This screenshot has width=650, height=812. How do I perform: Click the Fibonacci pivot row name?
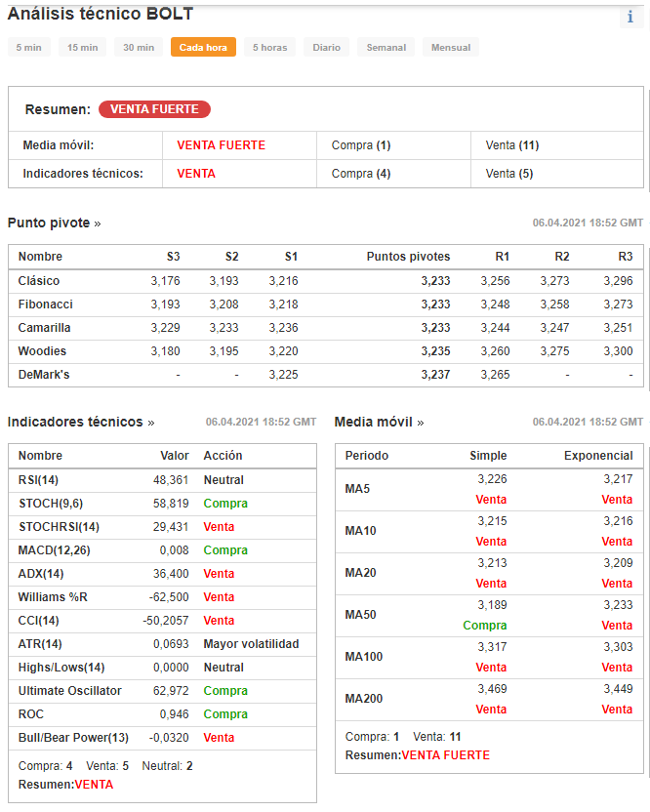(x=45, y=304)
